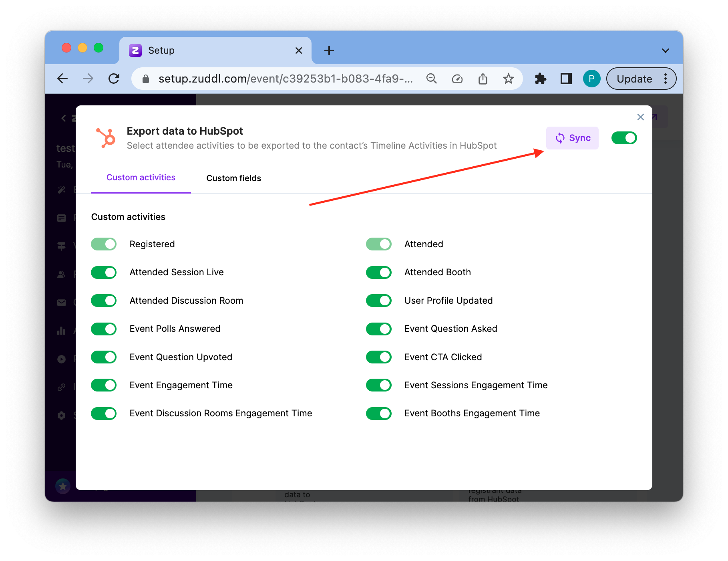Disable Event Question Asked toggle
The height and width of the screenshot is (561, 728).
click(379, 329)
